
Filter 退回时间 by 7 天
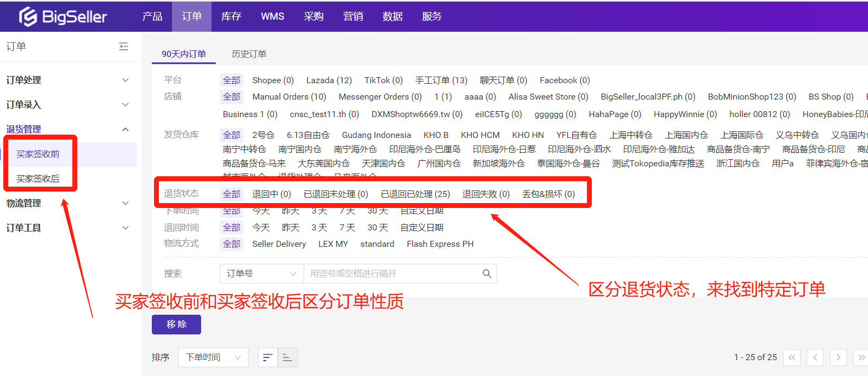tap(347, 228)
